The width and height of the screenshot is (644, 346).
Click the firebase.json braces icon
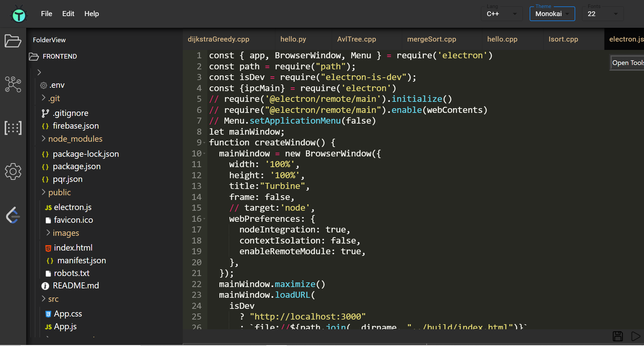(45, 126)
